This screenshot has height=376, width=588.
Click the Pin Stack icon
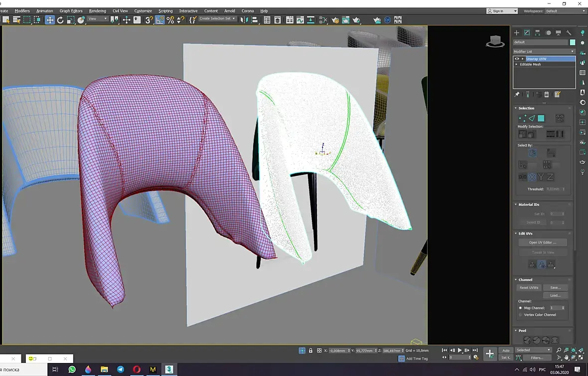pyautogui.click(x=517, y=95)
